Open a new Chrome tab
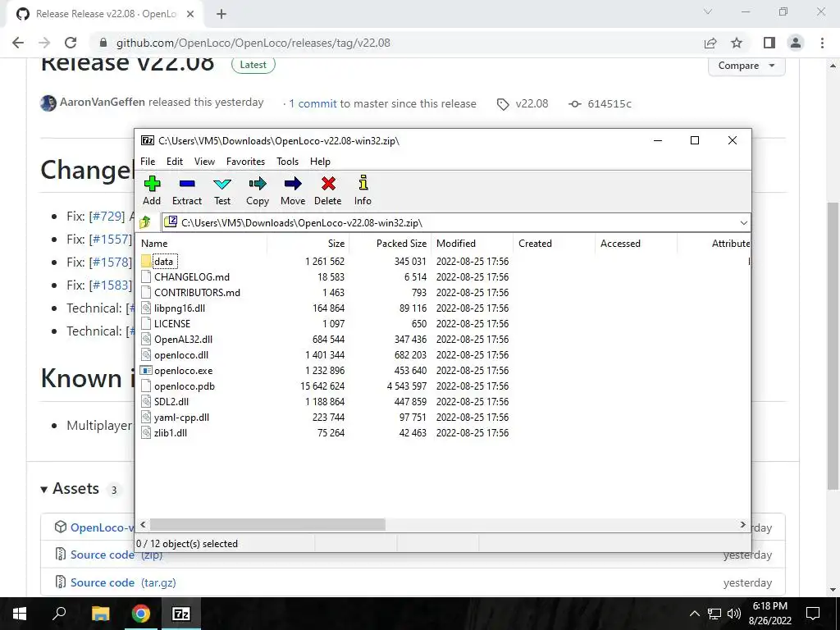Viewport: 840px width, 630px height. (x=221, y=14)
